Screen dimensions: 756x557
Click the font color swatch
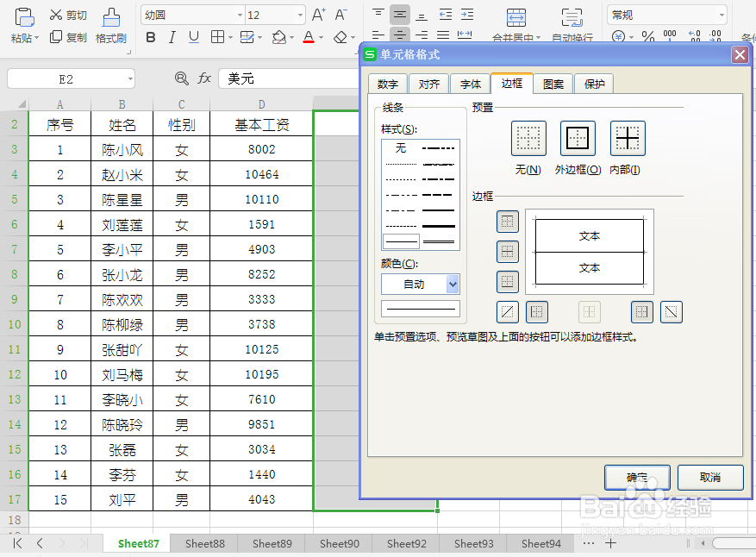(x=310, y=38)
